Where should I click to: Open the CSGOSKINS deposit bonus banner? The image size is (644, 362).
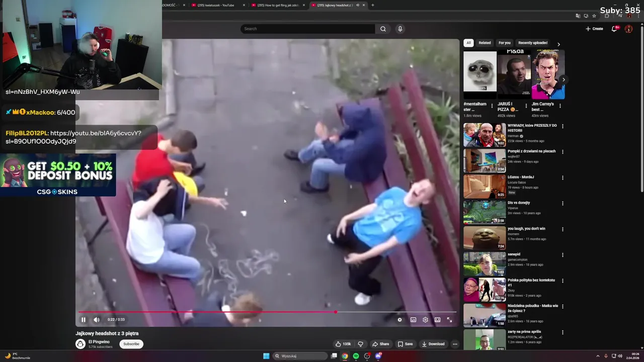[x=58, y=175]
